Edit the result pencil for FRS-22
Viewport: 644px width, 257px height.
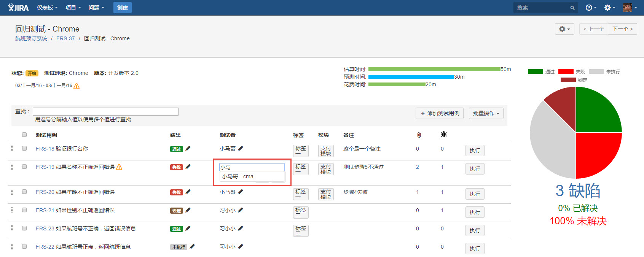point(192,247)
